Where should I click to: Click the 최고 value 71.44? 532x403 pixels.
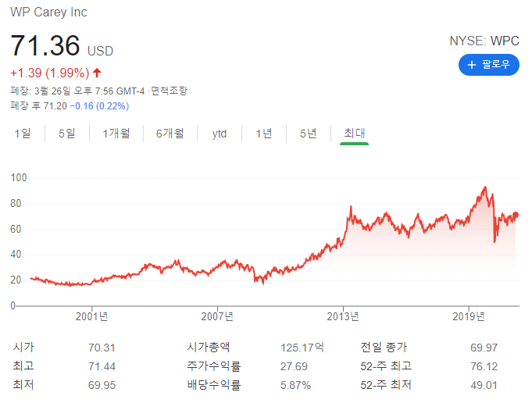pyautogui.click(x=102, y=366)
